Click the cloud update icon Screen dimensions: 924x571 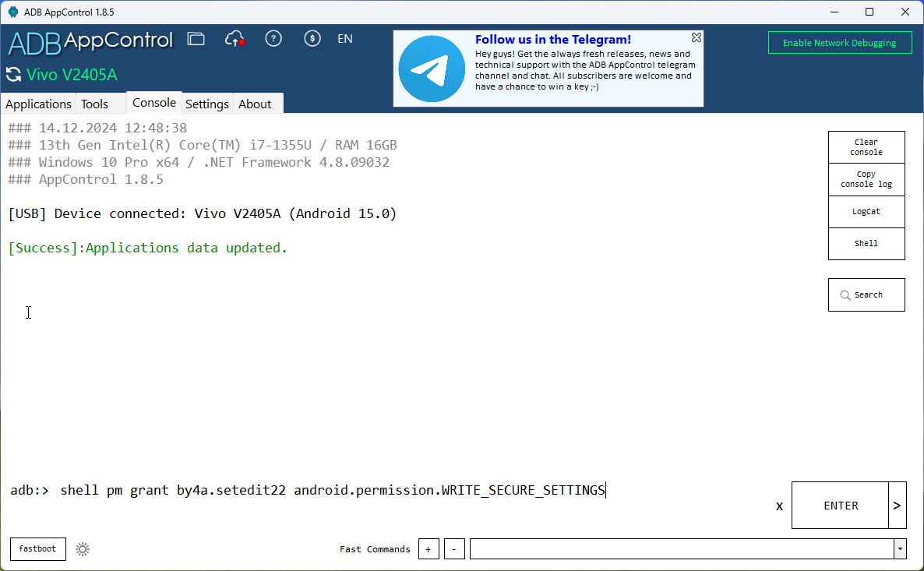pyautogui.click(x=235, y=39)
